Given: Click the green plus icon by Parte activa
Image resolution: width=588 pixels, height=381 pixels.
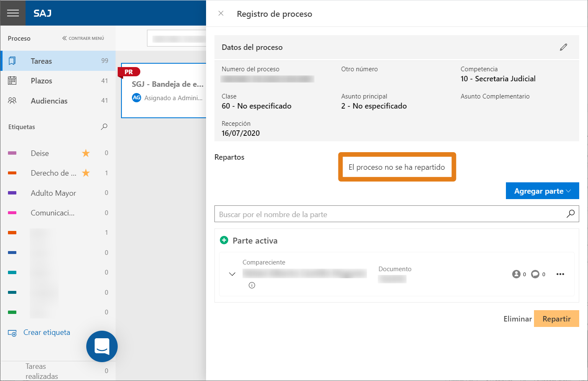Looking at the screenshot, I should (x=224, y=240).
